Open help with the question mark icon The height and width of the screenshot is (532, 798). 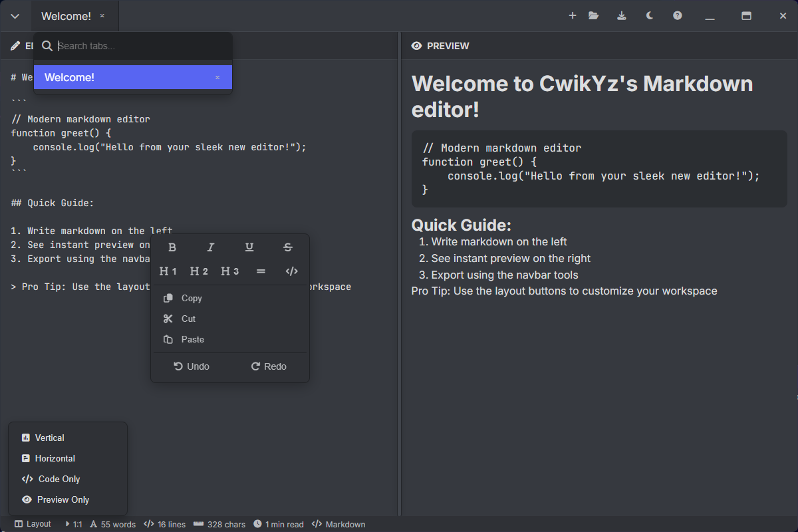(x=678, y=16)
